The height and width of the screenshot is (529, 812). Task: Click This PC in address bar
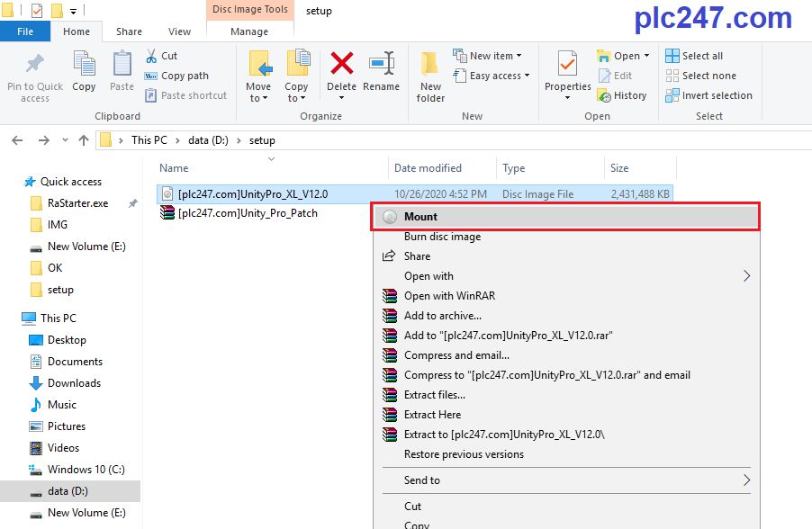click(149, 140)
